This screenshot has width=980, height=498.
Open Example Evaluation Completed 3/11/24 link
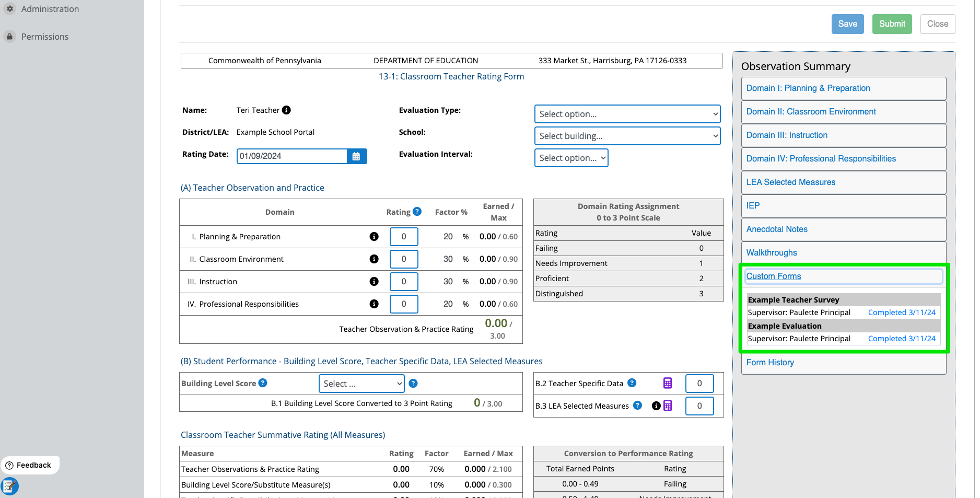coord(902,339)
